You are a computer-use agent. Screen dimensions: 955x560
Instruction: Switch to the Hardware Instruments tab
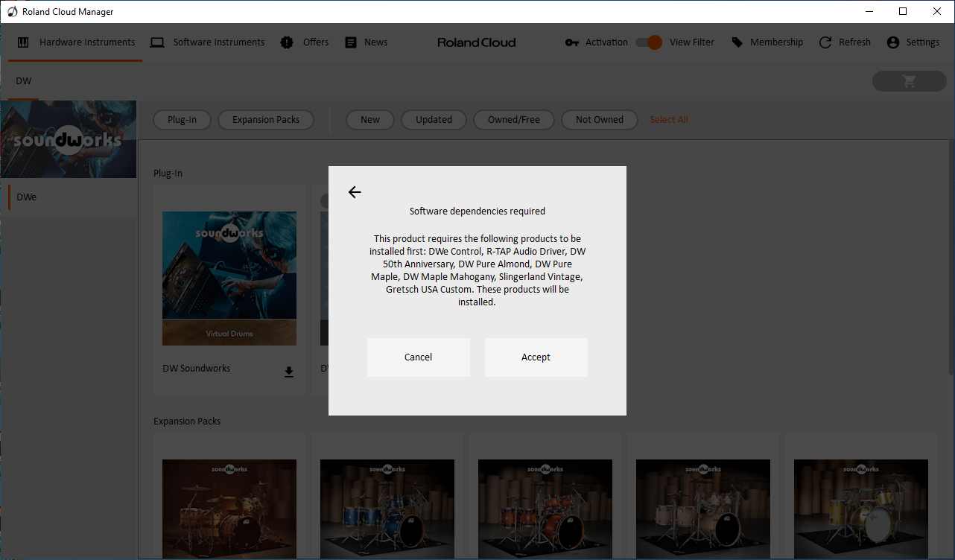click(x=76, y=42)
